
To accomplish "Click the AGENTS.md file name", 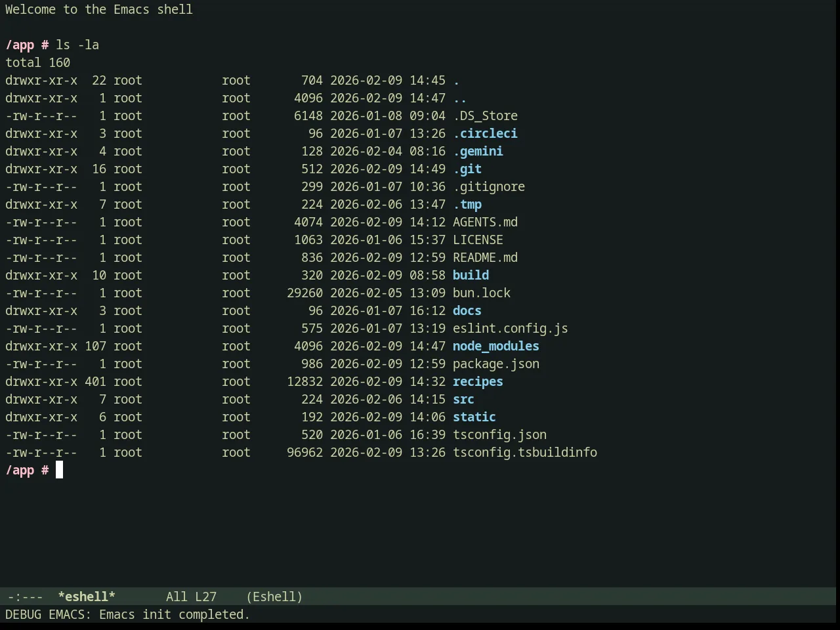I will [485, 222].
